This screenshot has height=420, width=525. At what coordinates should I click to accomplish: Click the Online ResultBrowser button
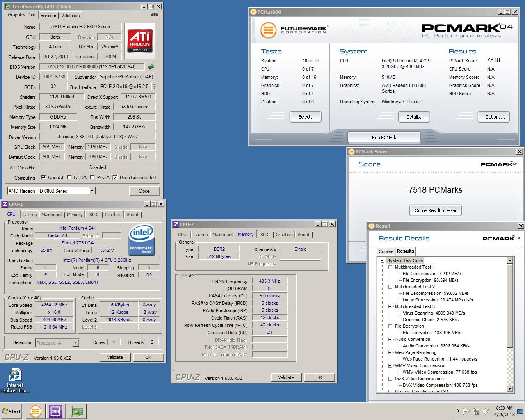tap(435, 210)
